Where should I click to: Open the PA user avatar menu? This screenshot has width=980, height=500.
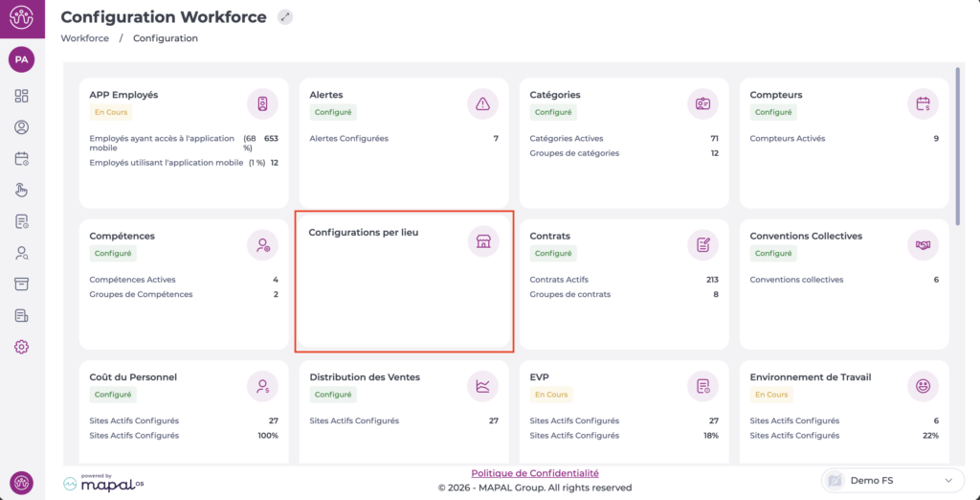pos(21,59)
